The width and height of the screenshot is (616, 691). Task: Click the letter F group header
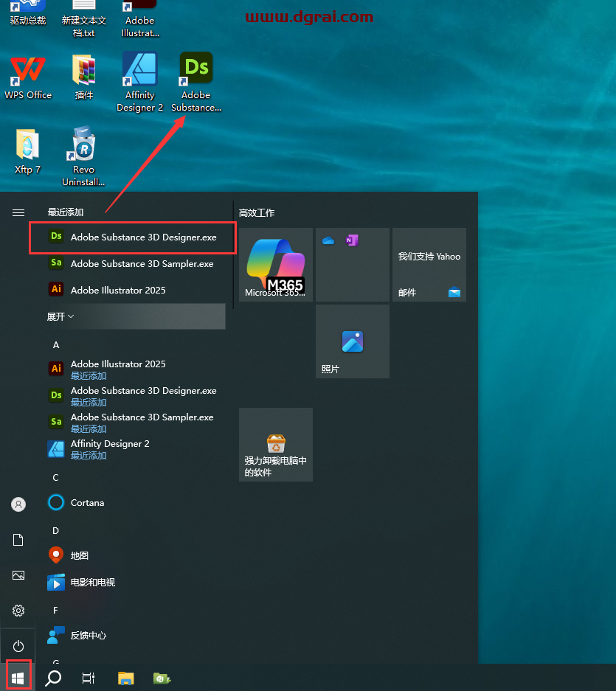point(55,610)
